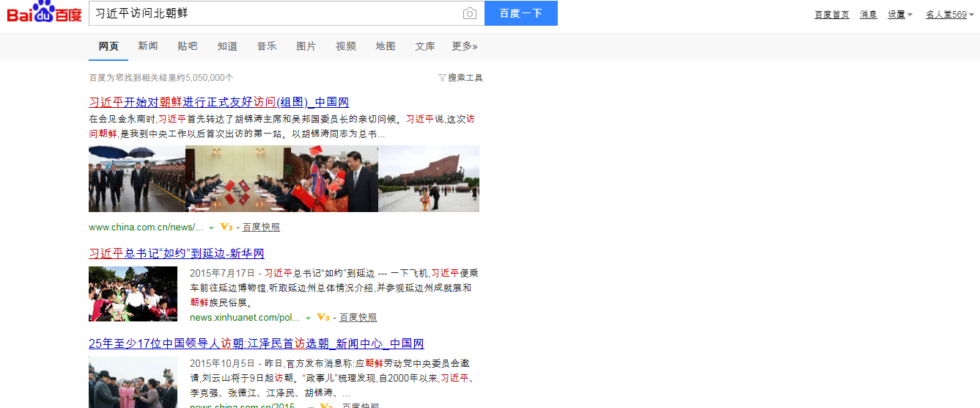Open result 习近平总书记"如约"到延边-新华网

177,253
